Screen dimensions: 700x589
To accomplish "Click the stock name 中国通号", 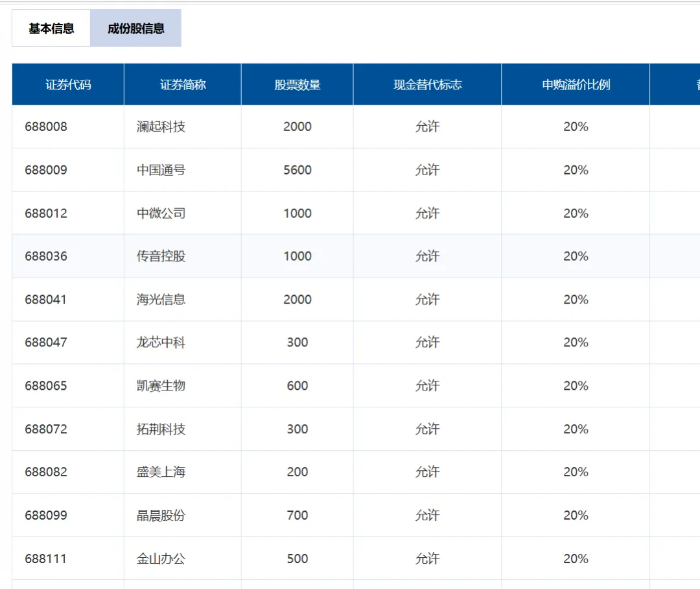I will click(161, 170).
